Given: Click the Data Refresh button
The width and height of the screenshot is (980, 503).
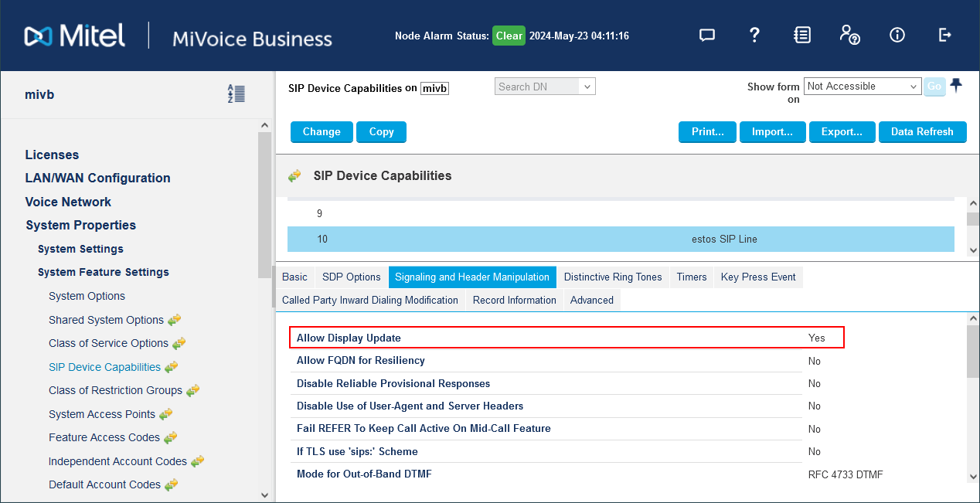Looking at the screenshot, I should click(x=921, y=132).
